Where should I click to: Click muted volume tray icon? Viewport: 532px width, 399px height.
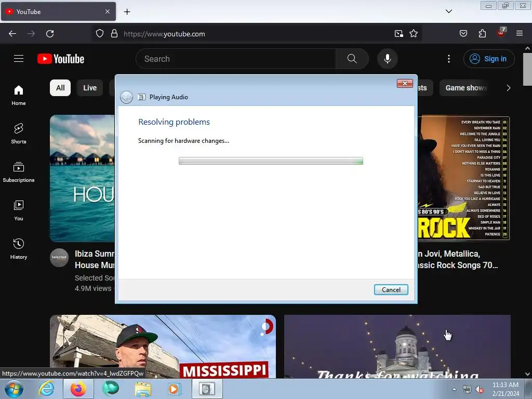click(x=480, y=390)
